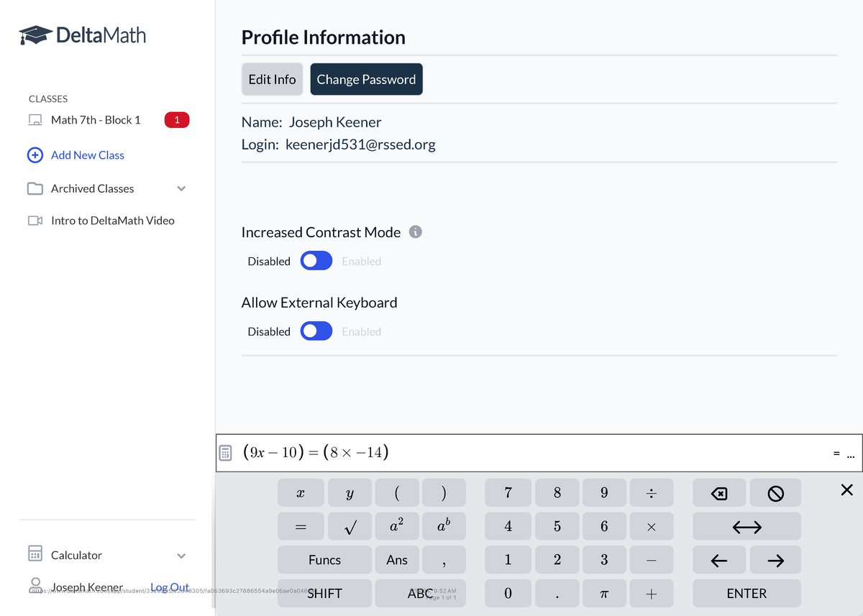Open the Math 7th - Block 1 class

(x=96, y=119)
